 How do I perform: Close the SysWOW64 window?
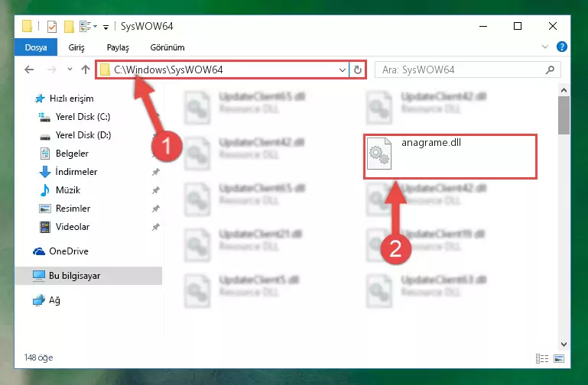pyautogui.click(x=552, y=26)
